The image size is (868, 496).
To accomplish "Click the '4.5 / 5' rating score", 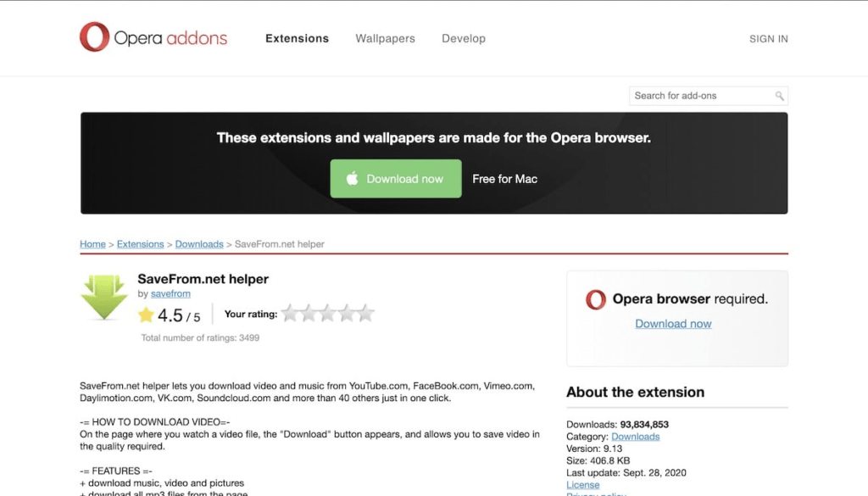I will [x=179, y=315].
